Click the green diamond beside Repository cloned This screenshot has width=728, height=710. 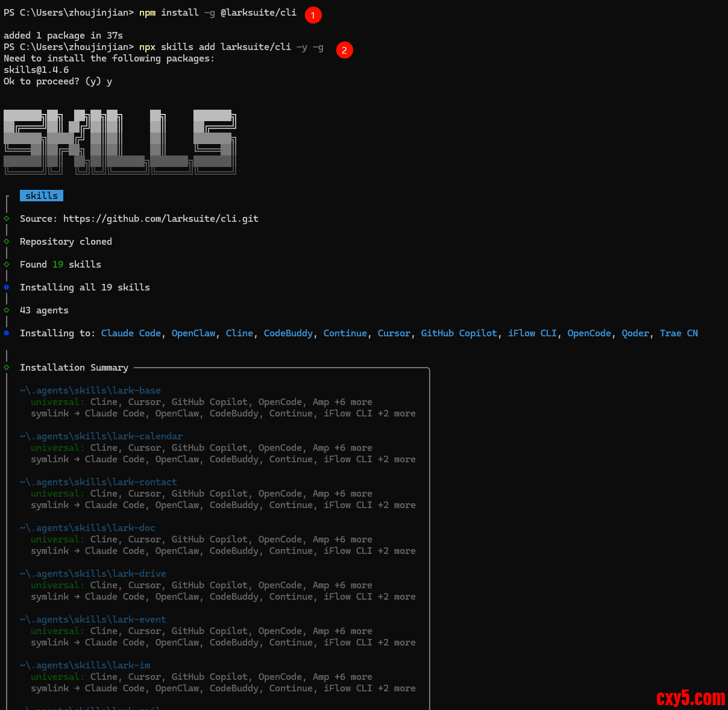coord(7,241)
